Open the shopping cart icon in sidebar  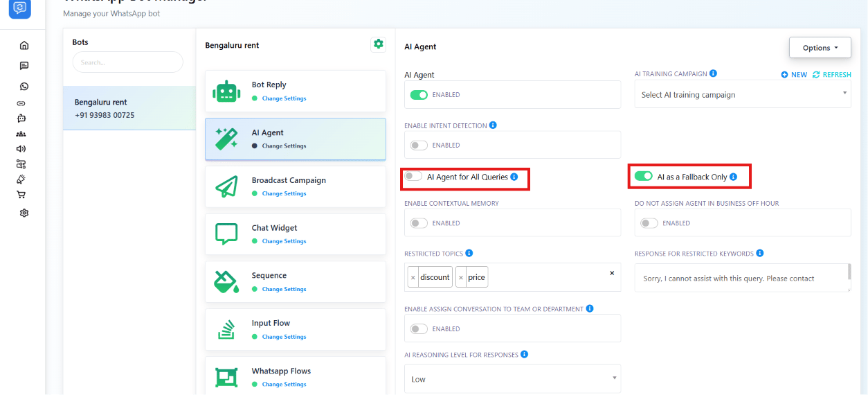[x=21, y=195]
